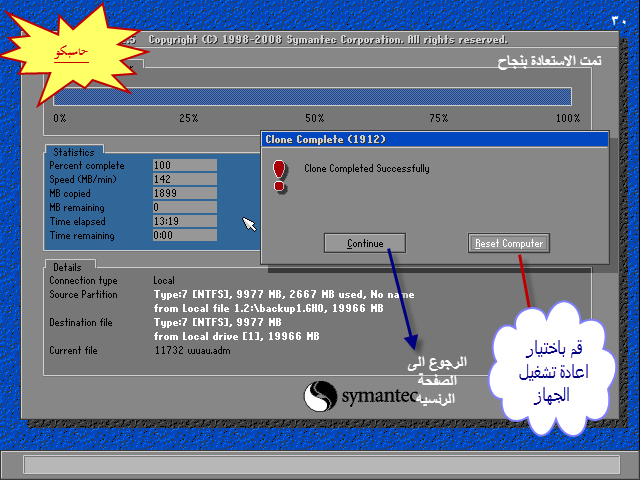Click the blue progress bar
The image size is (640, 480).
[312, 96]
